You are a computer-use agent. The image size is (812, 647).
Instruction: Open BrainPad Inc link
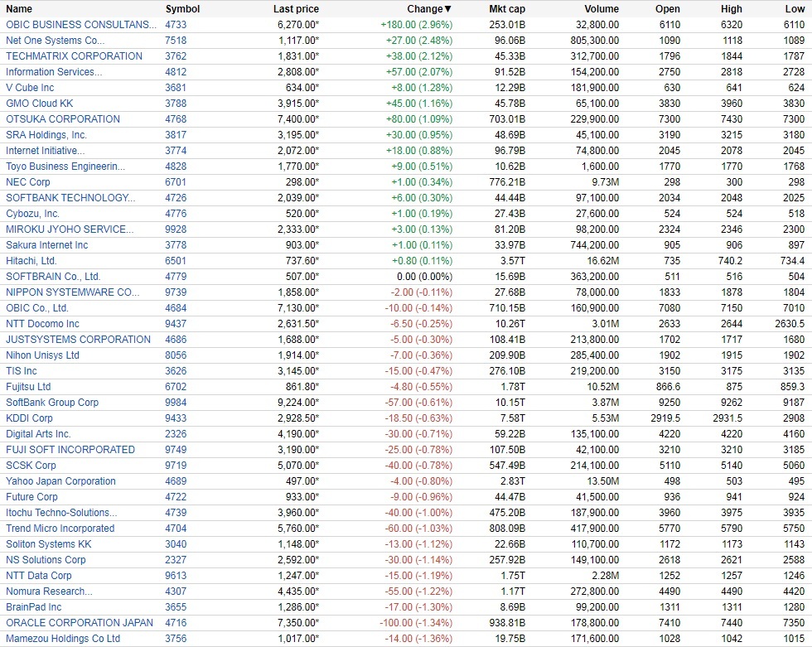(x=34, y=606)
